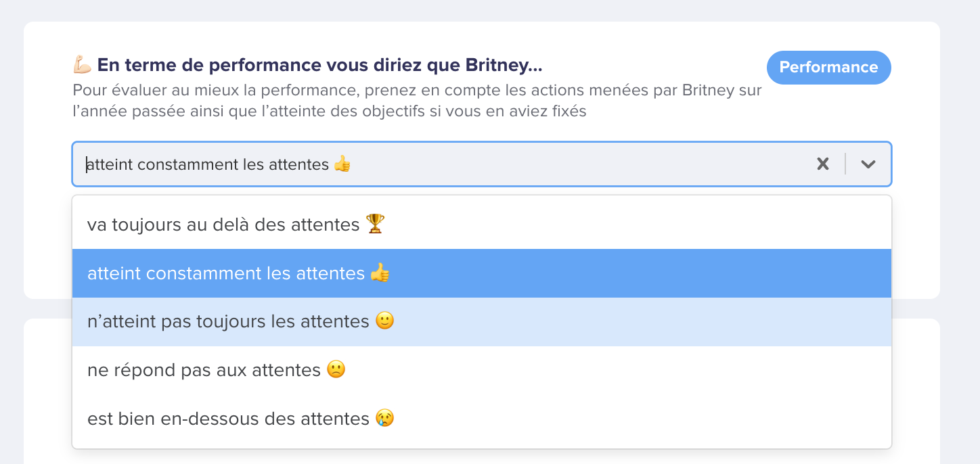Choose "est bien en-dessous des attentes" option
The height and width of the screenshot is (464, 980).
[x=482, y=419]
